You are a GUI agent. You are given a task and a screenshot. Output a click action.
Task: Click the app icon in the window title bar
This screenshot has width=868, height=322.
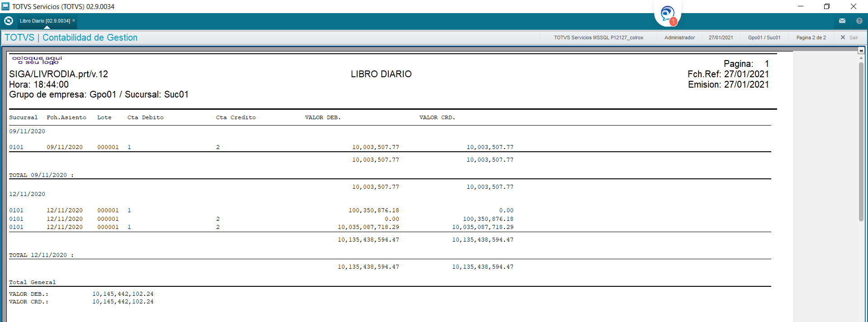click(5, 6)
